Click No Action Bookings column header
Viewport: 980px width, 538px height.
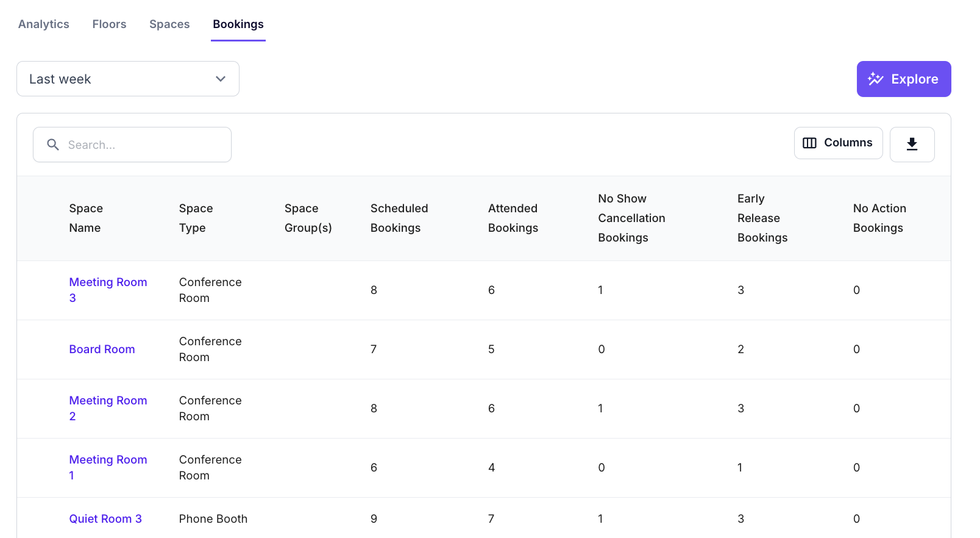tap(879, 218)
